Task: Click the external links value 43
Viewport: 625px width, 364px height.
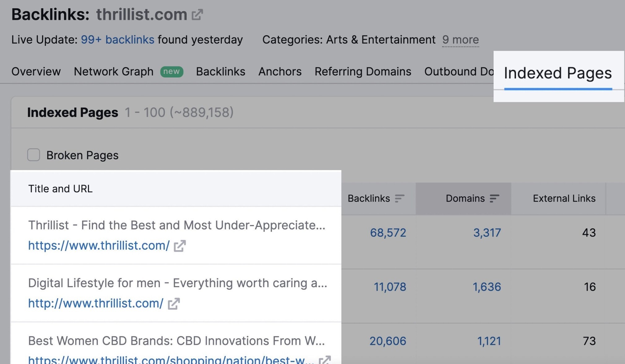Action: [589, 233]
